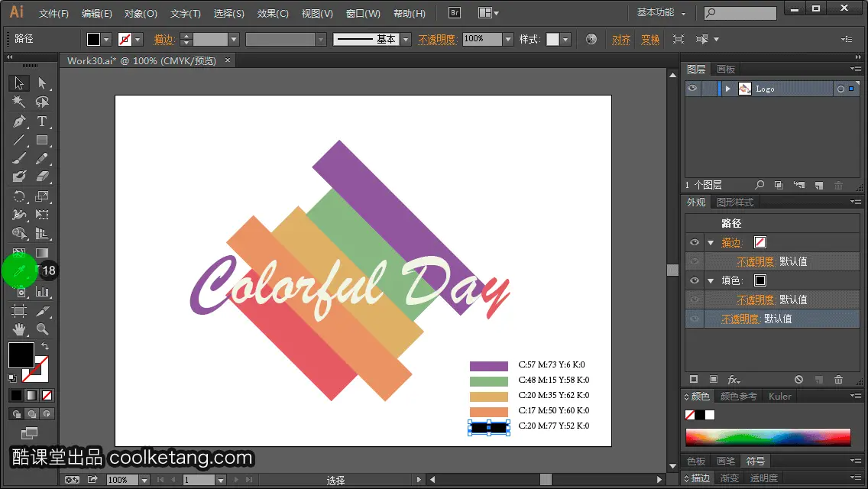Open the graphic style dropdown
The height and width of the screenshot is (489, 868).
pyautogui.click(x=565, y=39)
